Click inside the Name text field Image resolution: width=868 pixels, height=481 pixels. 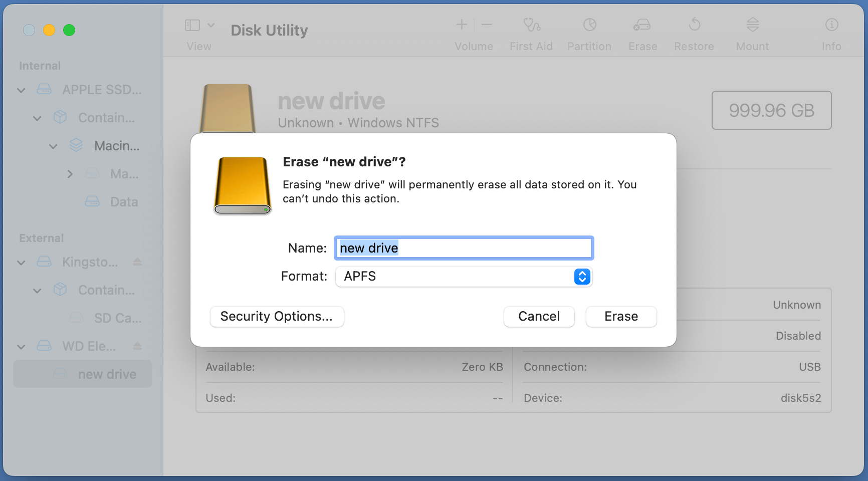[463, 248]
